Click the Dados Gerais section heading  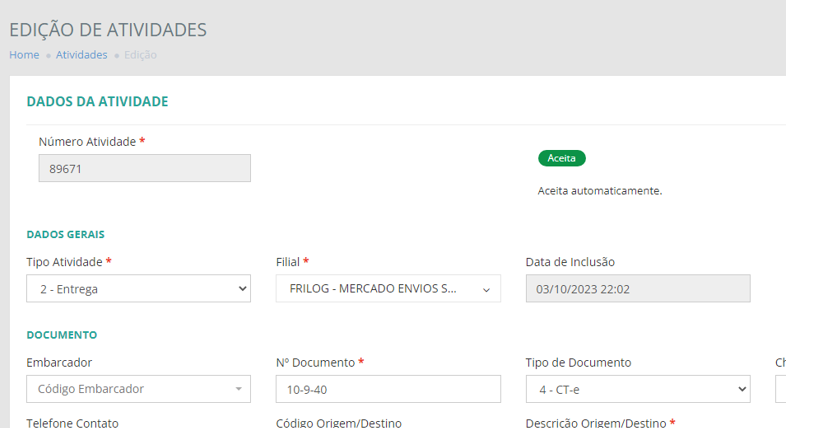pos(65,234)
